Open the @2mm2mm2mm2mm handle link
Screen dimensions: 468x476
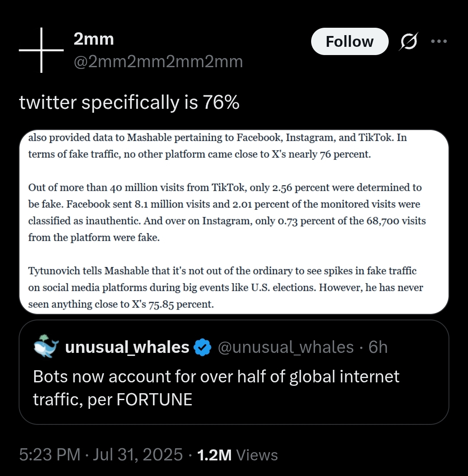[158, 62]
